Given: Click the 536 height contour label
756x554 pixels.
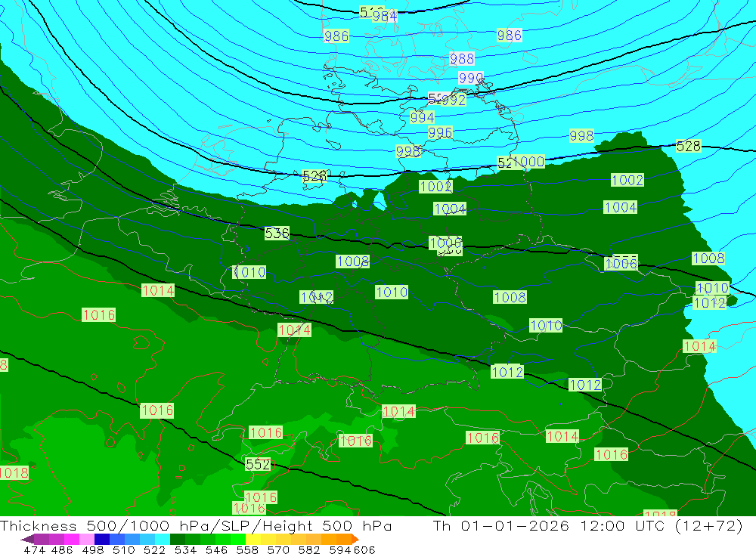Looking at the screenshot, I should pos(277,234).
